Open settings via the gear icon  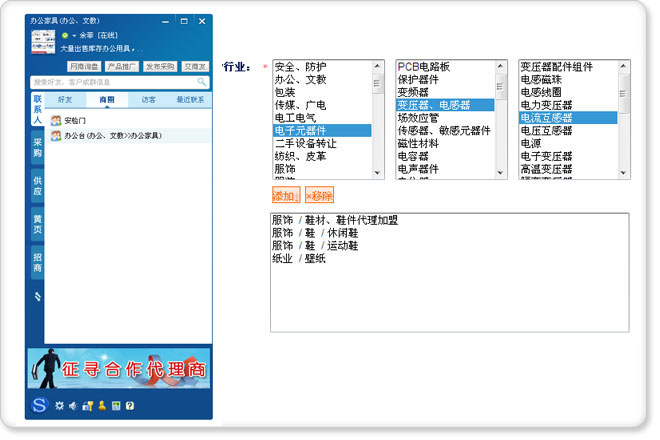click(x=59, y=406)
